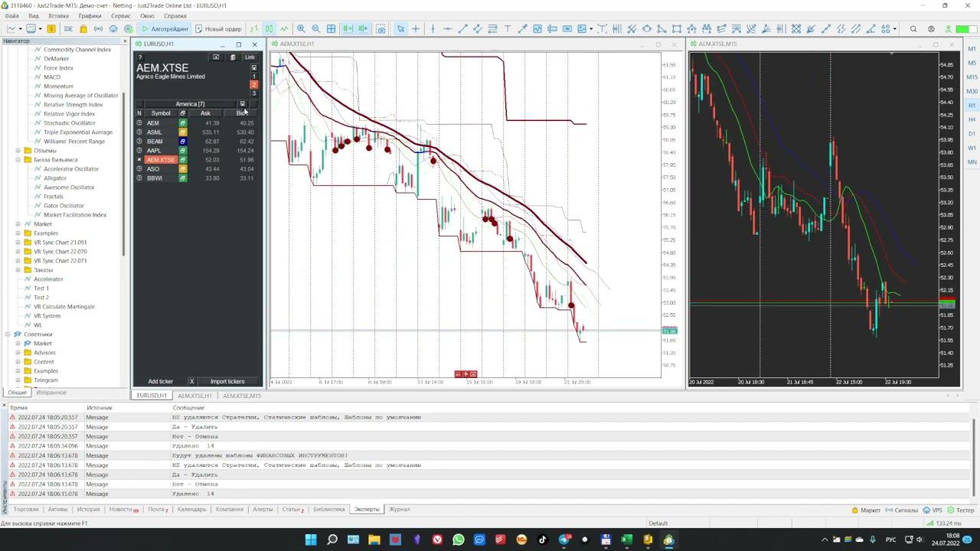Image resolution: width=980 pixels, height=551 pixels.
Task: Switch to the AEM.XTSE,H1 chart tab
Action: [194, 396]
